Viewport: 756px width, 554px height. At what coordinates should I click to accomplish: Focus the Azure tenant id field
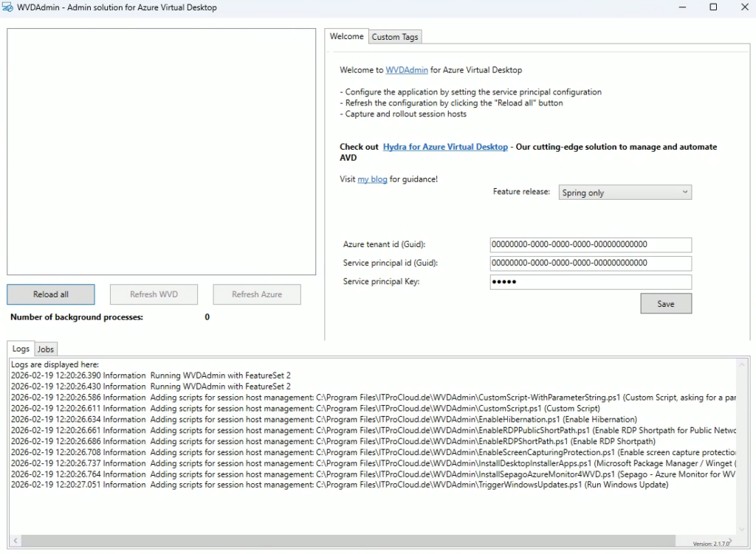pyautogui.click(x=590, y=245)
